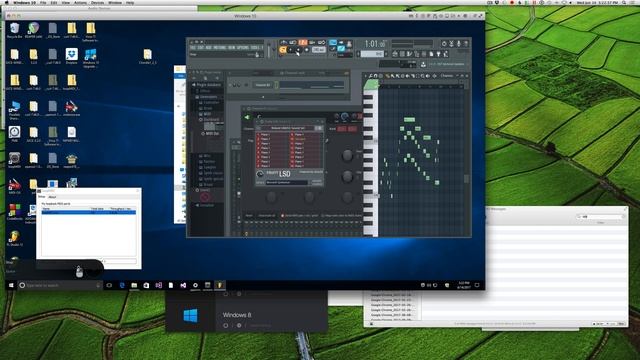
Task: Open FL Studio PATTERNS menu
Action: (x=220, y=47)
